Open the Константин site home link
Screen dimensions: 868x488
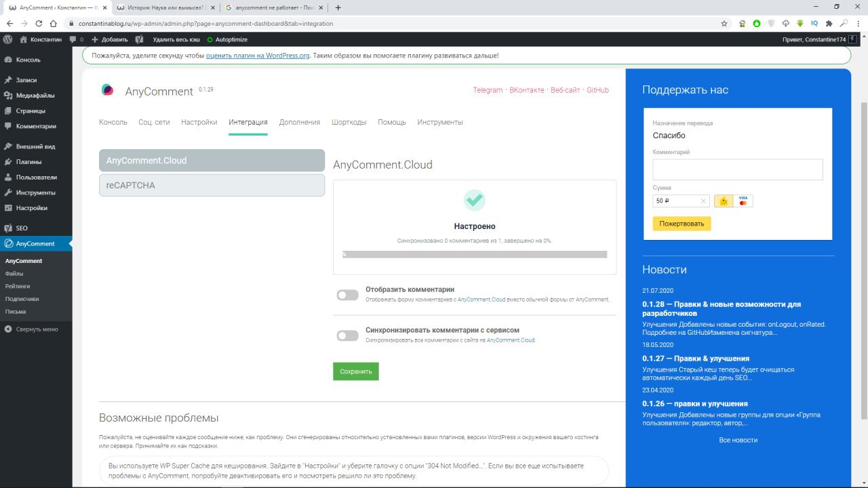click(x=41, y=39)
